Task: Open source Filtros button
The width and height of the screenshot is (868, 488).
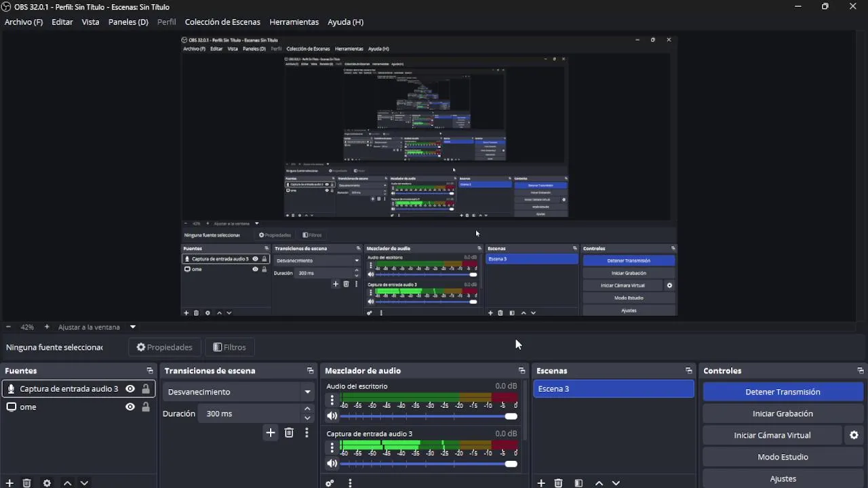Action: point(229,347)
